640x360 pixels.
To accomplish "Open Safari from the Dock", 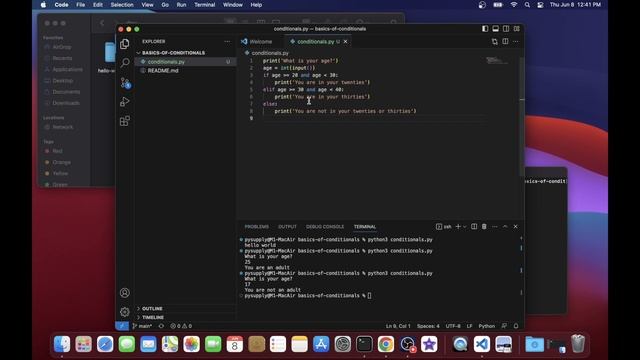I will click(x=105, y=344).
